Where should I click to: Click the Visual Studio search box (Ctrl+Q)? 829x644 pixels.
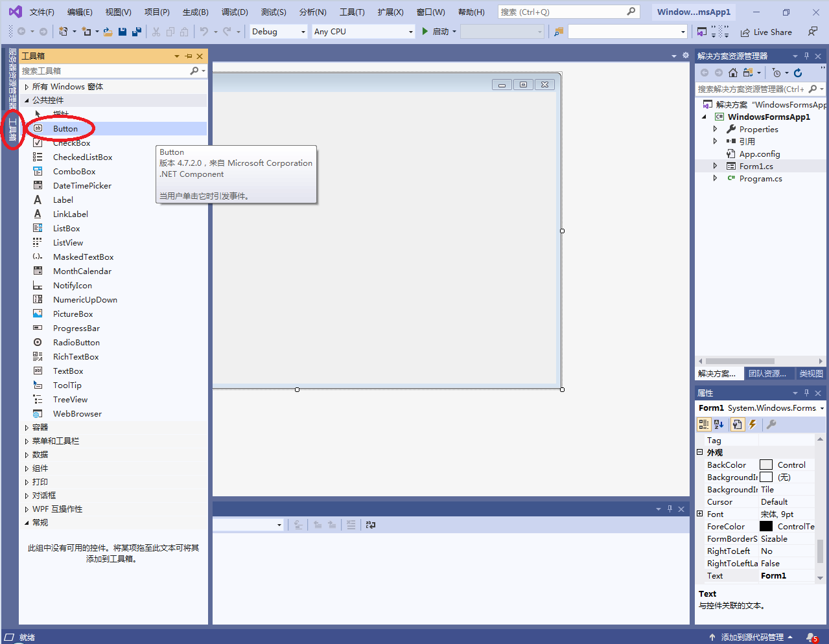coord(568,12)
